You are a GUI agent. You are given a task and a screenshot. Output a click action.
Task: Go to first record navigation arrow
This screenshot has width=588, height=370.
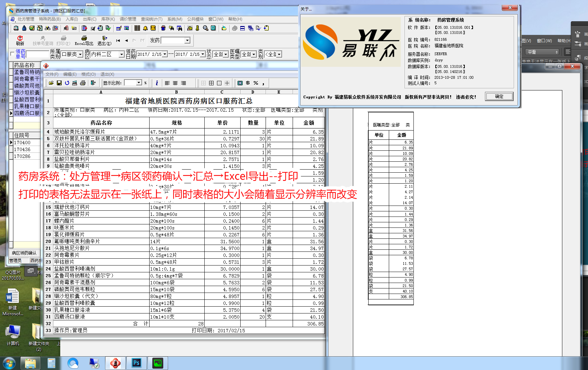[118, 40]
